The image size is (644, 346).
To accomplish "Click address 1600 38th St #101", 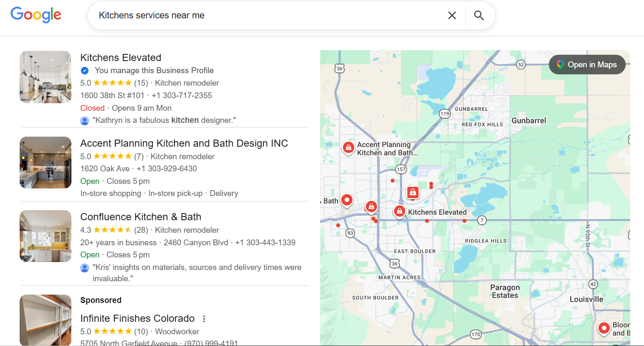I will [112, 96].
